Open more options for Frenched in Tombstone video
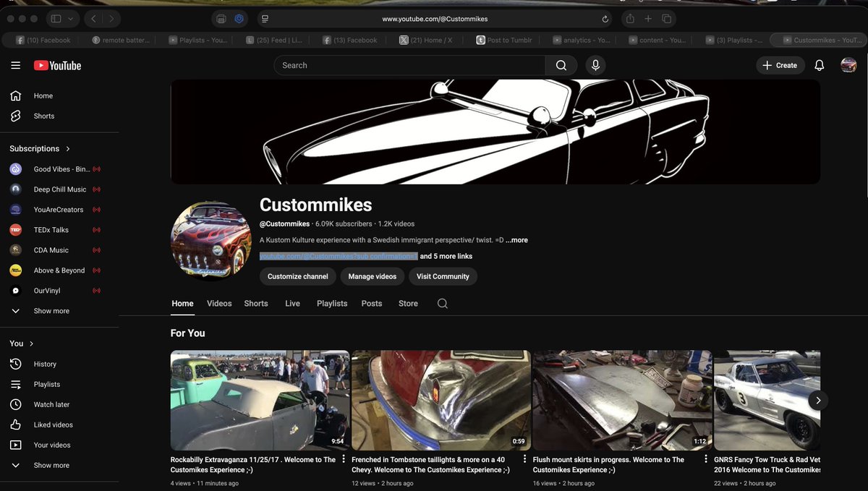 pyautogui.click(x=524, y=459)
